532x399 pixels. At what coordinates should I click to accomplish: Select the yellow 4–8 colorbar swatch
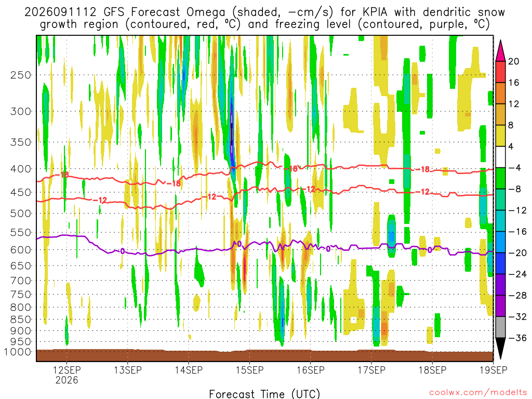point(500,136)
